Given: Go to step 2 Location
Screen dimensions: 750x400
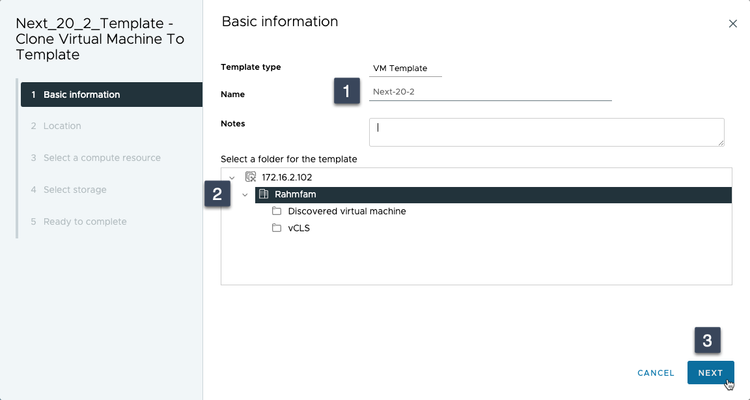Looking at the screenshot, I should pos(62,126).
